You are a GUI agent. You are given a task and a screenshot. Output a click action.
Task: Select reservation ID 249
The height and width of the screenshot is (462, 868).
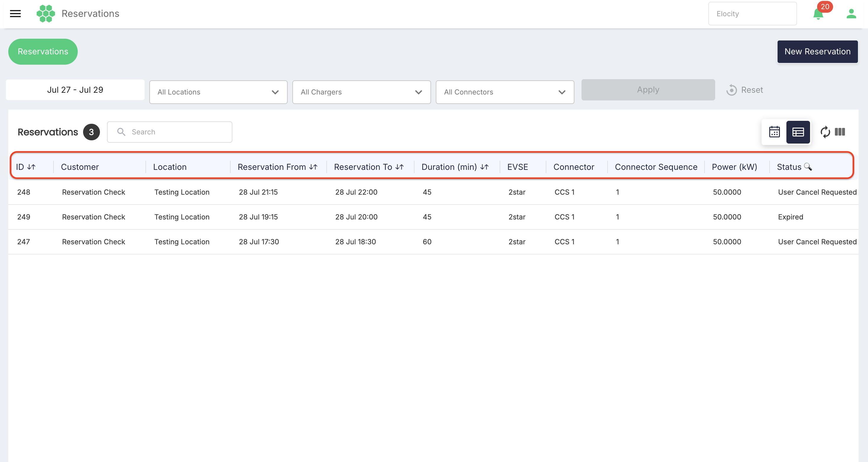click(x=24, y=217)
